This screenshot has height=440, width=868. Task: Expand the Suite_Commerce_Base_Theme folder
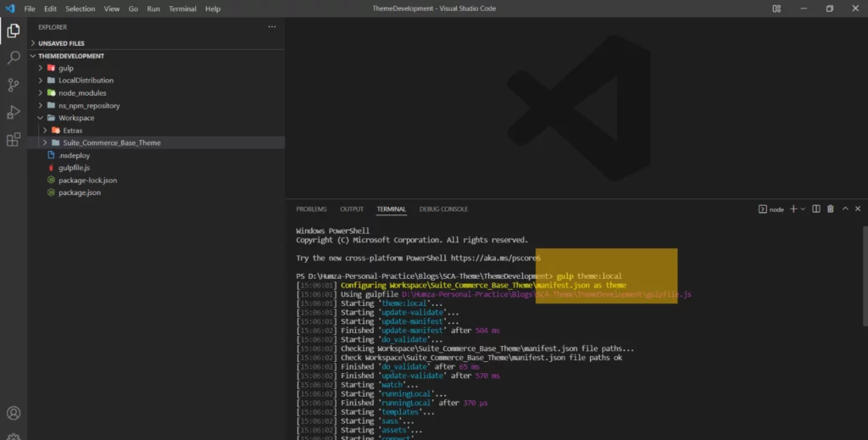click(x=156, y=142)
